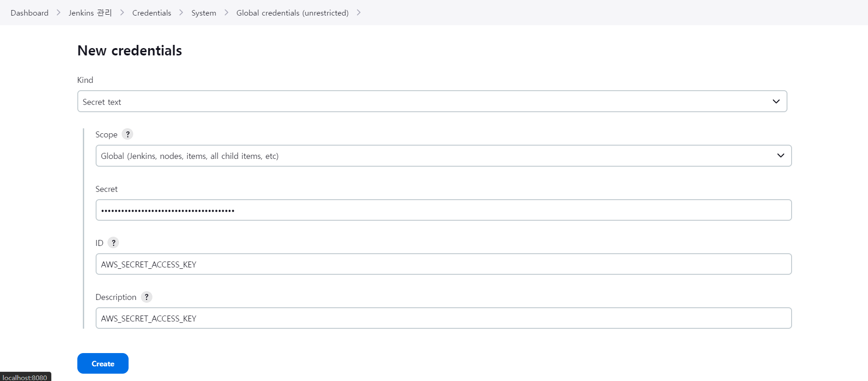868x381 pixels.
Task: Click the chevron after System breadcrumb
Action: point(226,13)
